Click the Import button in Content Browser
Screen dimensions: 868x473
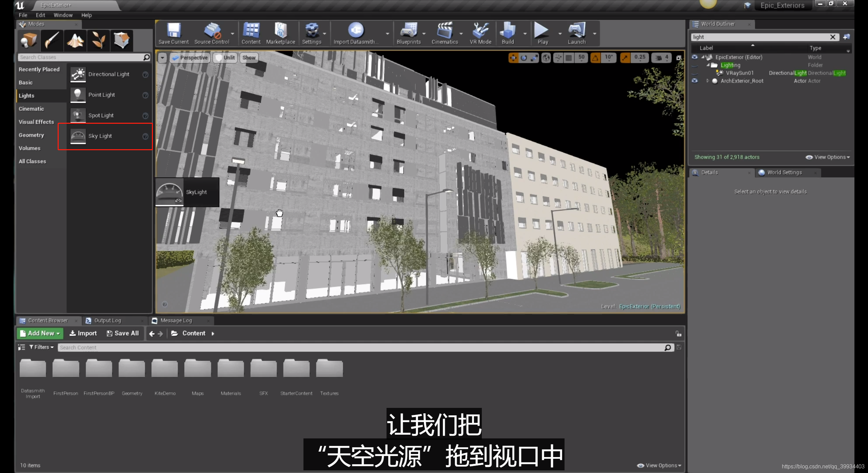coord(83,333)
